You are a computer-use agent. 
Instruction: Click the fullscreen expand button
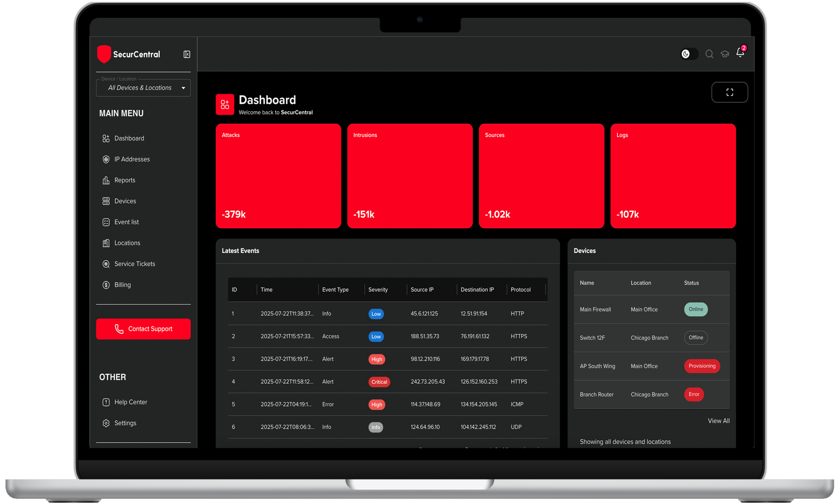[729, 92]
